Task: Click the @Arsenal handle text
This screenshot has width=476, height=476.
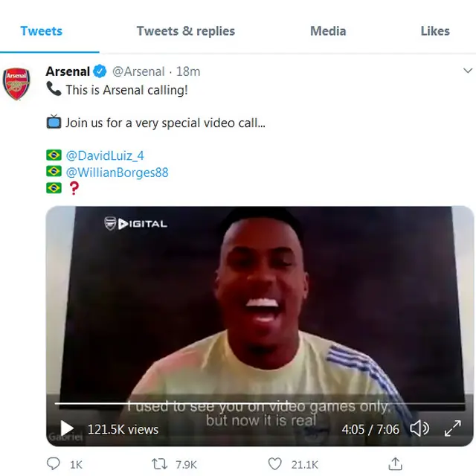Action: coord(138,71)
